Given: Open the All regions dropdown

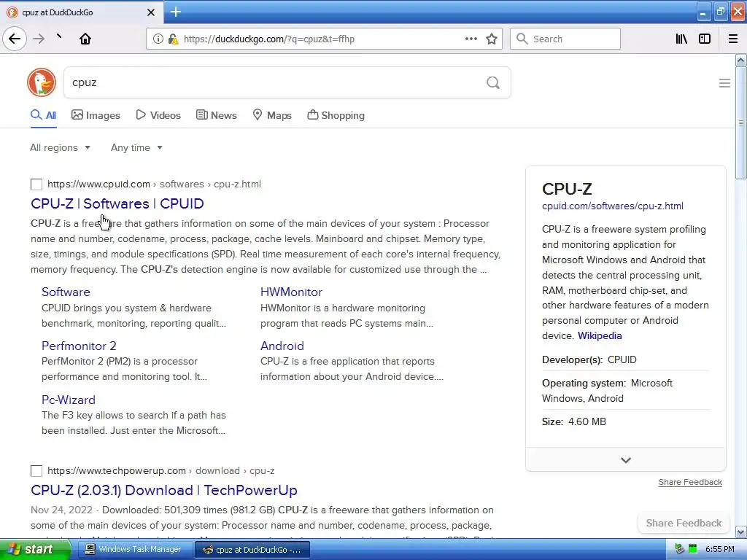Looking at the screenshot, I should 60,147.
